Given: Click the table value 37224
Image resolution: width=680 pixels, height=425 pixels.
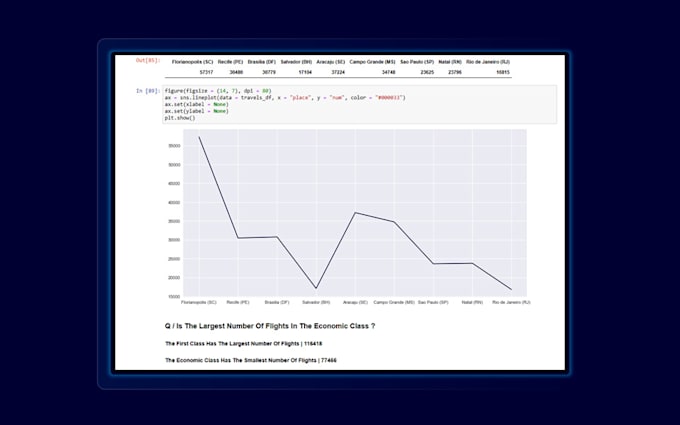Looking at the screenshot, I should 338,72.
